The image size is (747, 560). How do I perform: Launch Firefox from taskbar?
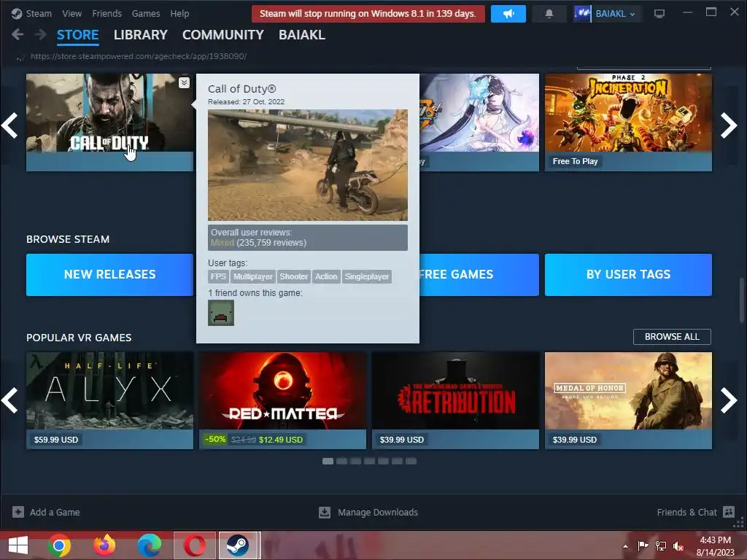[104, 545]
